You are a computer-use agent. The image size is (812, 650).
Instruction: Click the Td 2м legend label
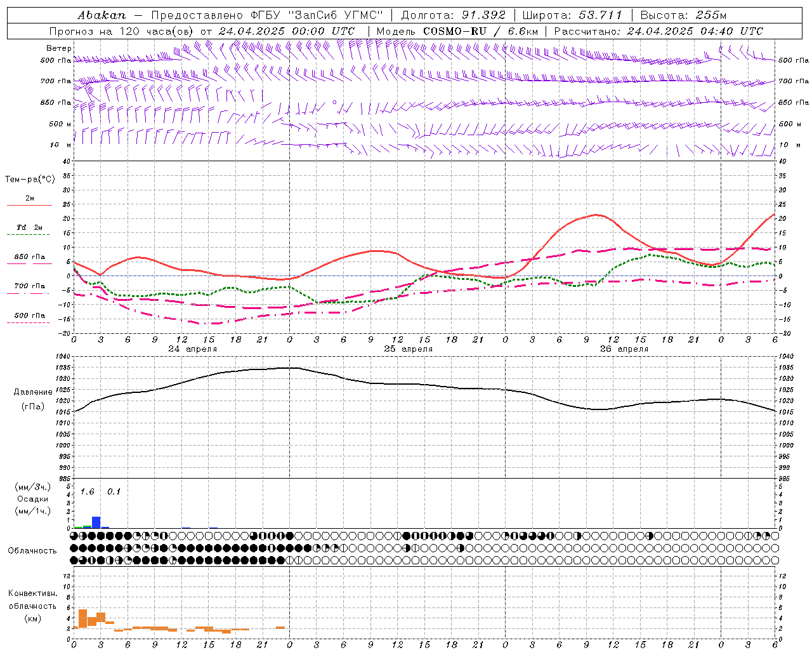30,227
